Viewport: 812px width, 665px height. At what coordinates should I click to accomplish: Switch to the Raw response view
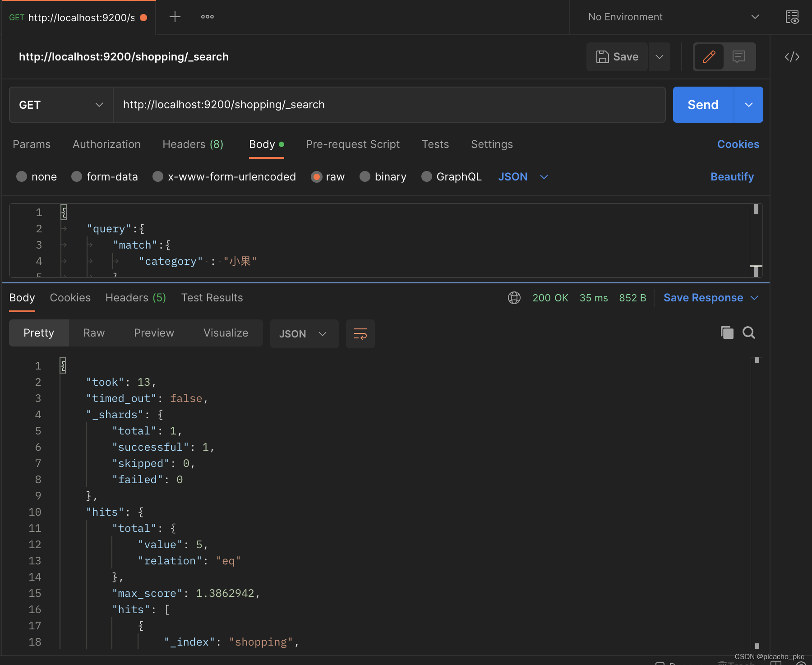[x=94, y=333]
